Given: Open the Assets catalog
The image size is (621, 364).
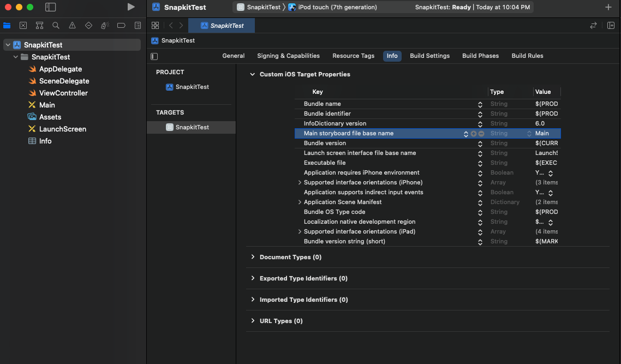Looking at the screenshot, I should point(45,117).
